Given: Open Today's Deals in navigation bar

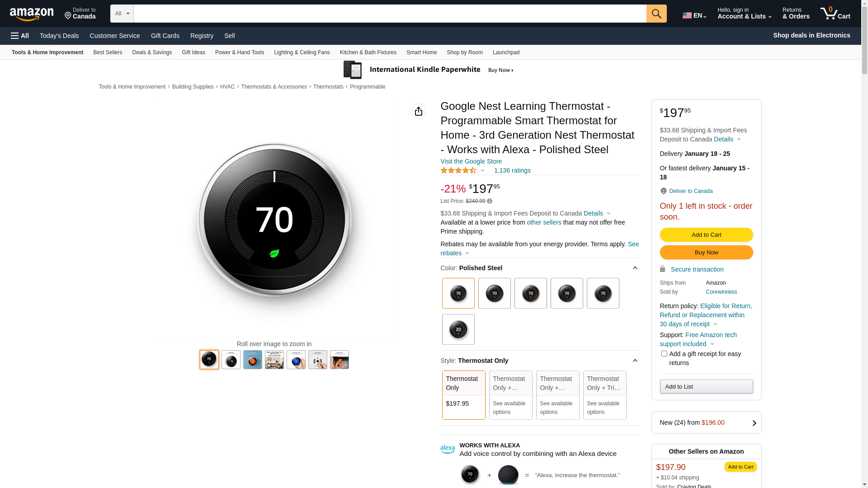Looking at the screenshot, I should (x=59, y=36).
